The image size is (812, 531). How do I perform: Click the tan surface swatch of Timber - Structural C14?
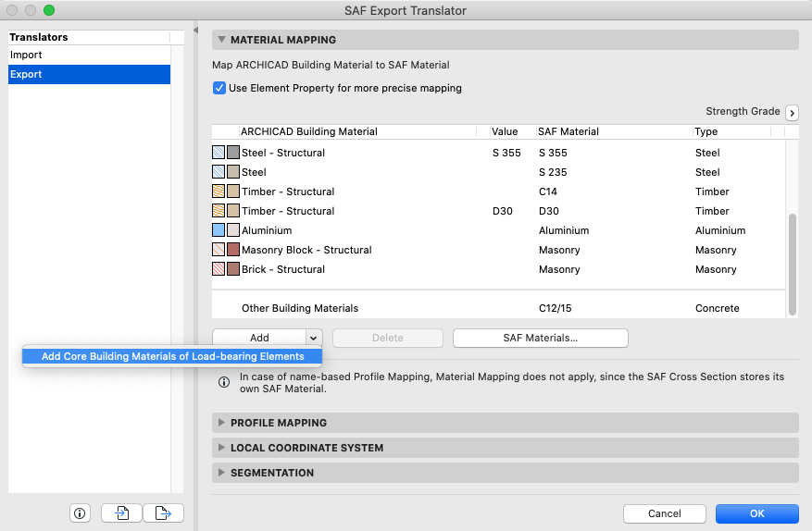[233, 191]
